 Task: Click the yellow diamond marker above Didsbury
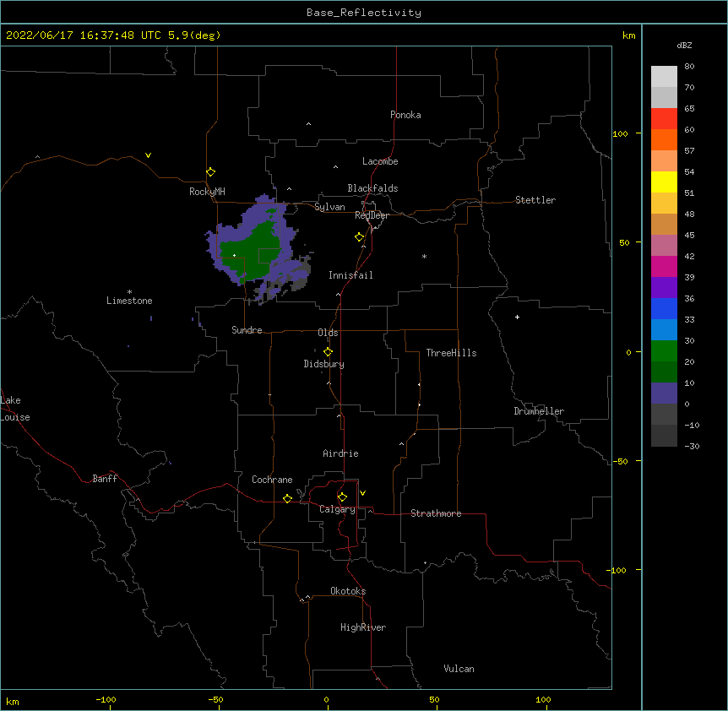click(x=328, y=351)
